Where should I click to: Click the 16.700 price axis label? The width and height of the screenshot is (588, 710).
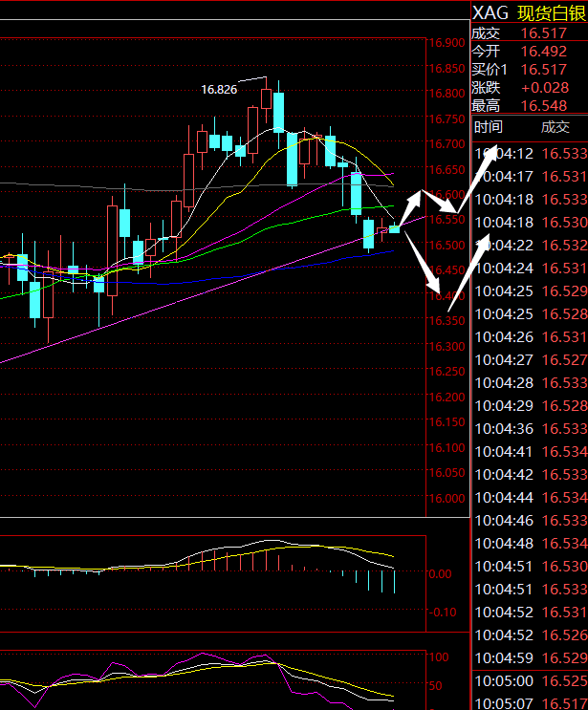tap(447, 144)
